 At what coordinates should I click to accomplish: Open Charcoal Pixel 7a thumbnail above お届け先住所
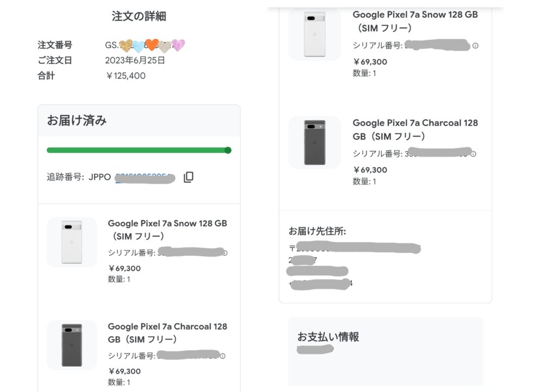click(x=315, y=142)
